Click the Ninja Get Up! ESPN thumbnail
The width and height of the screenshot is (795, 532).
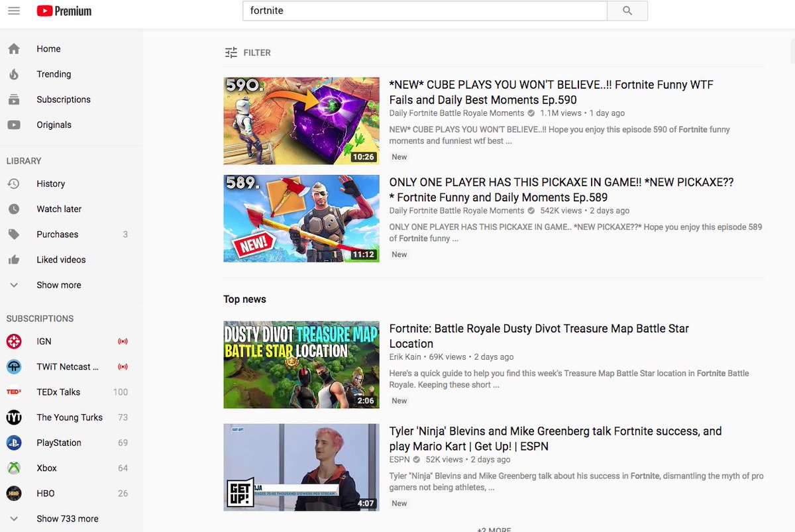(x=301, y=468)
